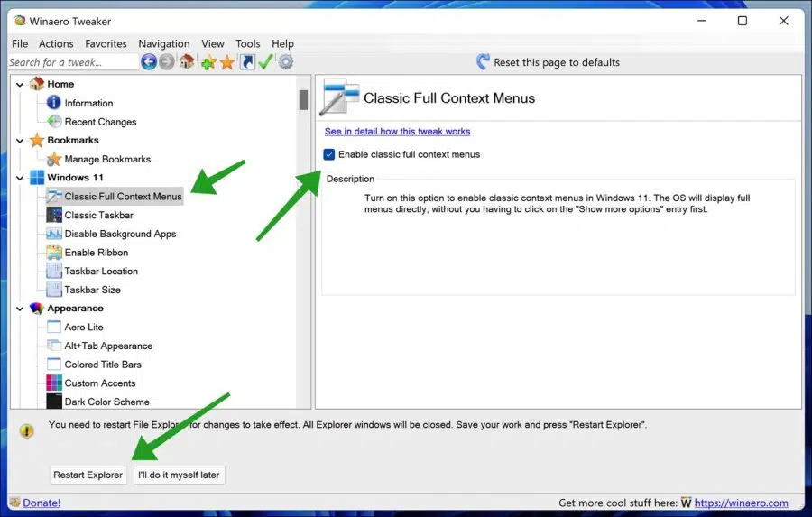812x517 pixels.
Task: Click the Classic Taskbar item icon
Action: [x=54, y=215]
